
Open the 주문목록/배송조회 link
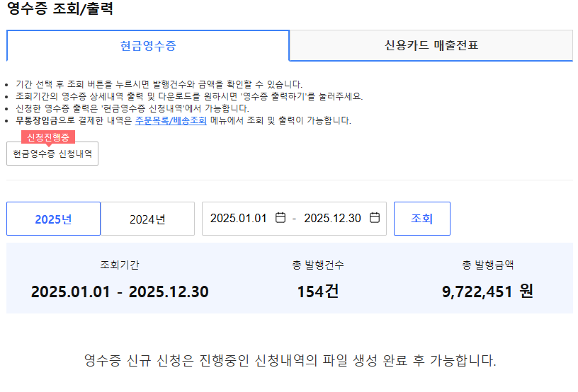tap(171, 120)
